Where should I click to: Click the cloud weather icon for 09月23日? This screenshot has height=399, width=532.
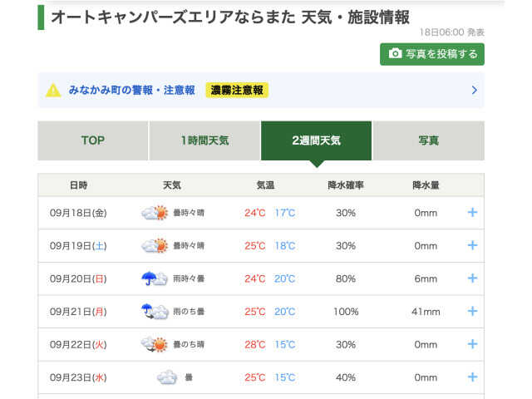(167, 377)
